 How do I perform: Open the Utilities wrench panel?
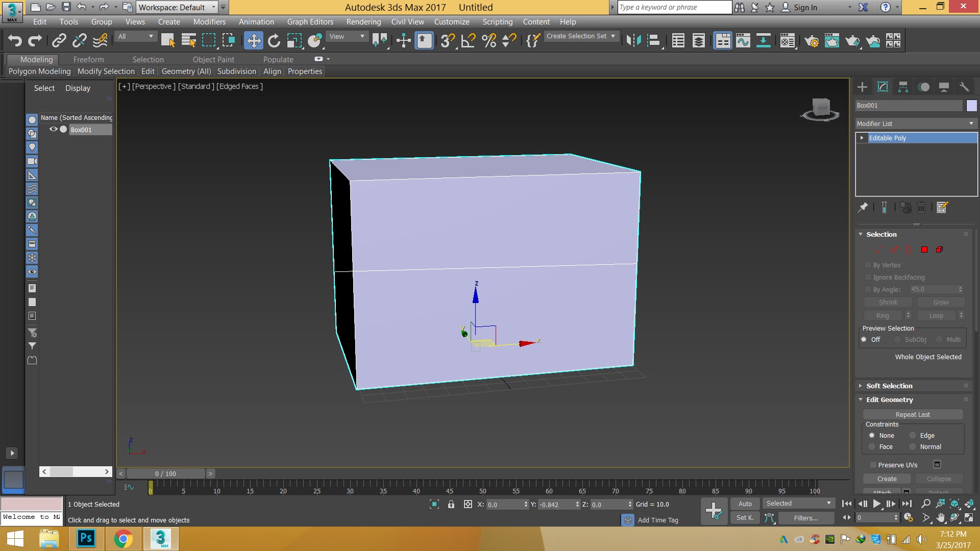click(x=964, y=87)
